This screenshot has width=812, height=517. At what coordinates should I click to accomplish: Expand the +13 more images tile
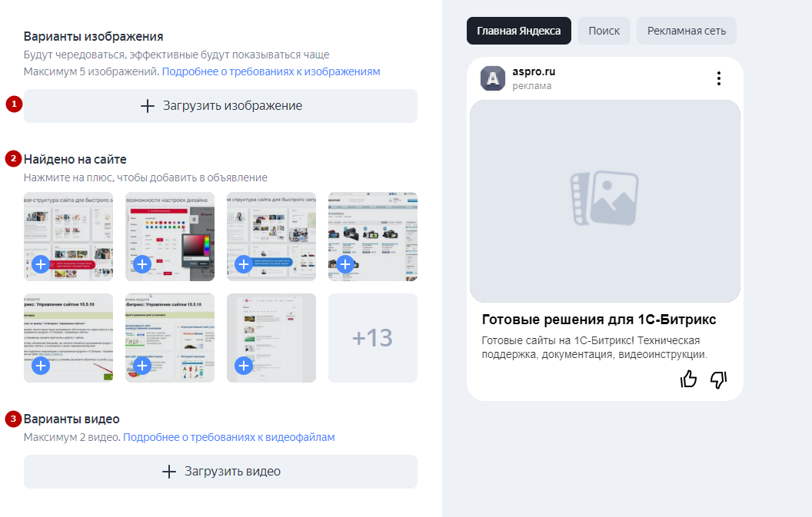point(372,338)
